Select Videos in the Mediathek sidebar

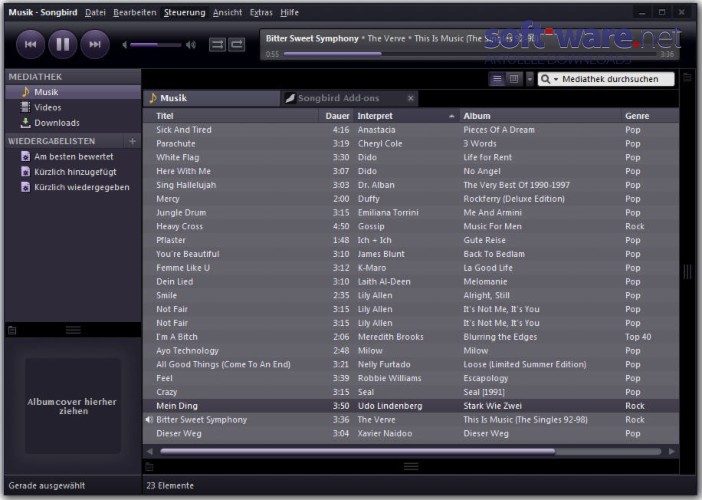pos(73,107)
